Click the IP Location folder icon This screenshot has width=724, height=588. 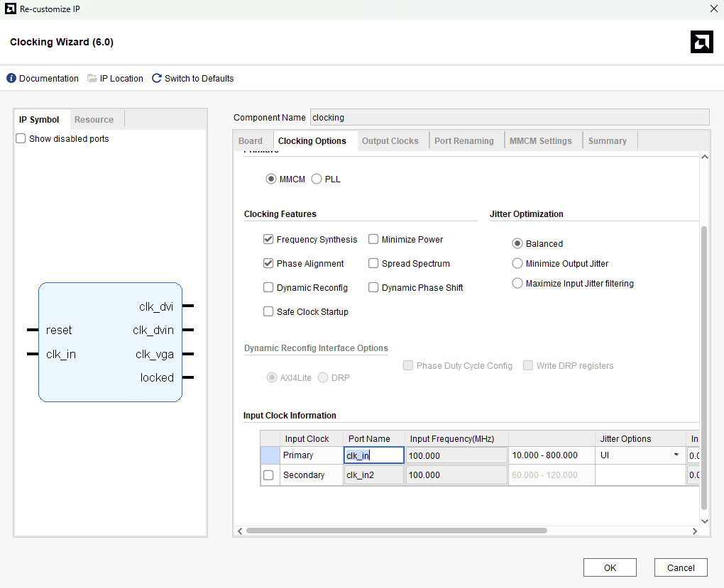pos(92,79)
